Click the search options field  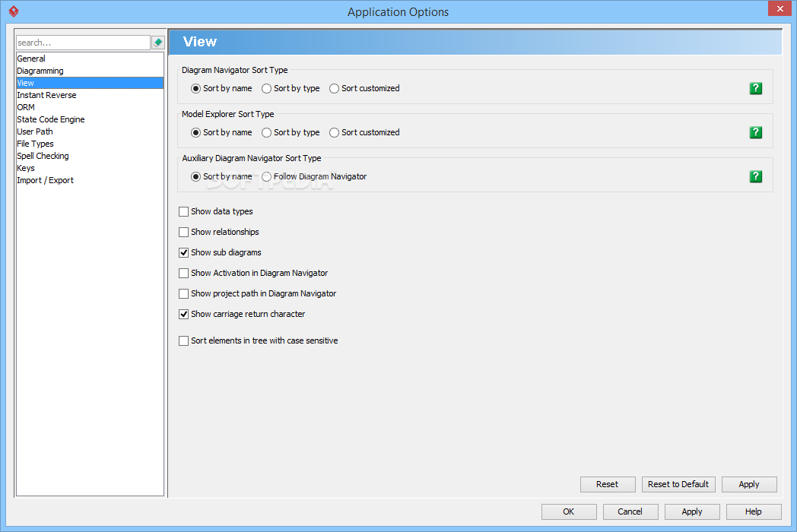coord(83,43)
